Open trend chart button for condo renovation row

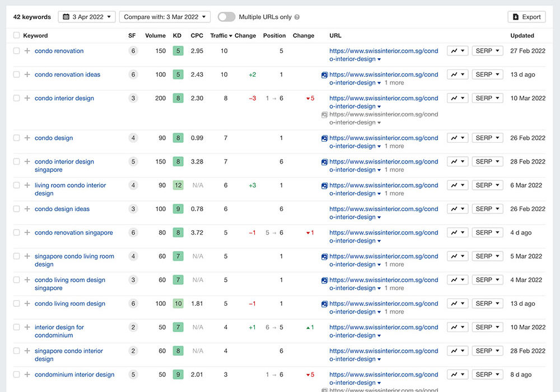click(x=457, y=51)
